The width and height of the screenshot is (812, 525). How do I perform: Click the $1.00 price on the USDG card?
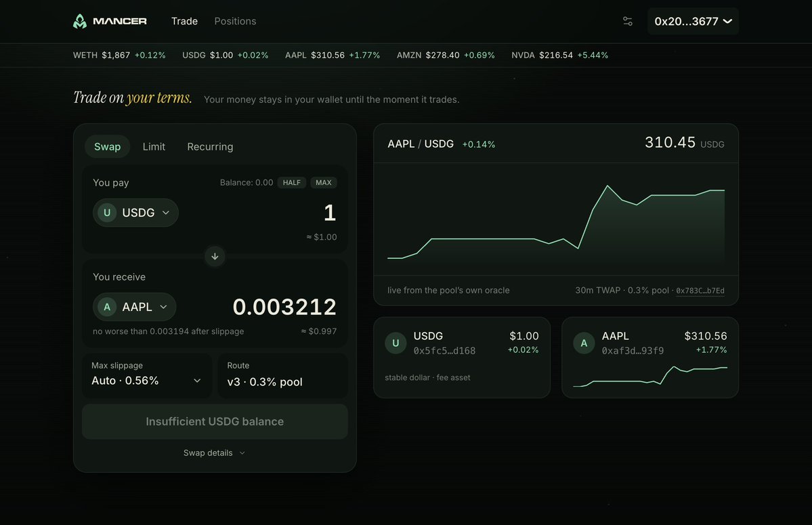point(524,336)
